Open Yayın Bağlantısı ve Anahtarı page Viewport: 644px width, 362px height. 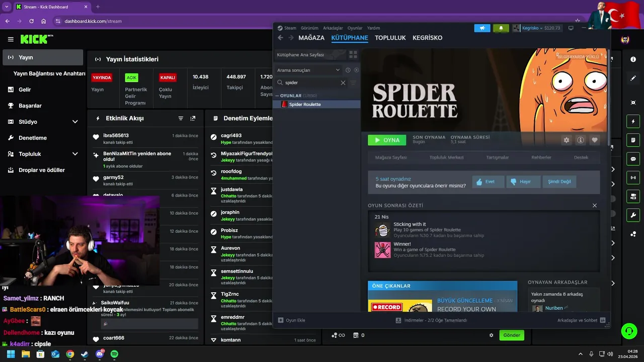49,73
